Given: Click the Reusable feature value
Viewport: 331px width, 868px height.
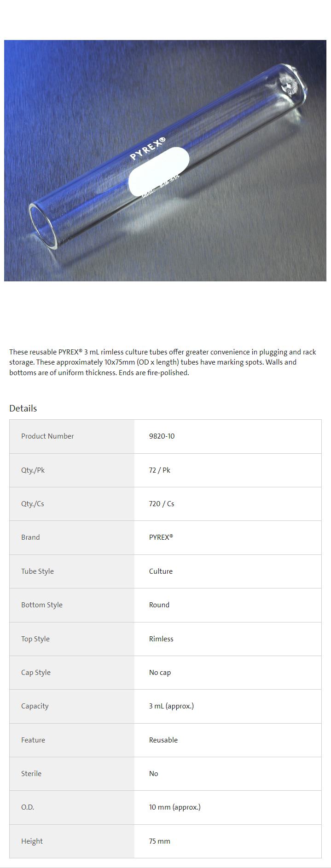Looking at the screenshot, I should 163,740.
